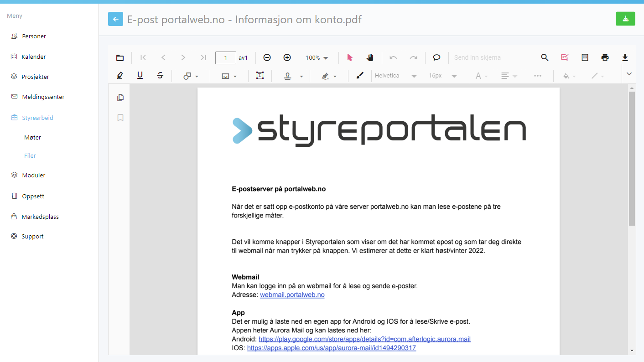Image resolution: width=644 pixels, height=362 pixels.
Task: Download the PDF from the toolbar
Action: 625,57
